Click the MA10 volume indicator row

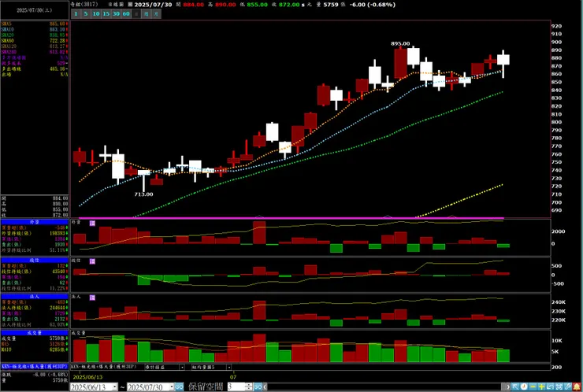click(x=35, y=349)
